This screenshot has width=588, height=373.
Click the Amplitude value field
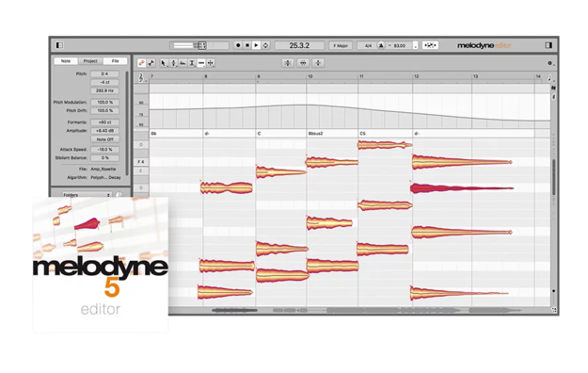(x=105, y=131)
